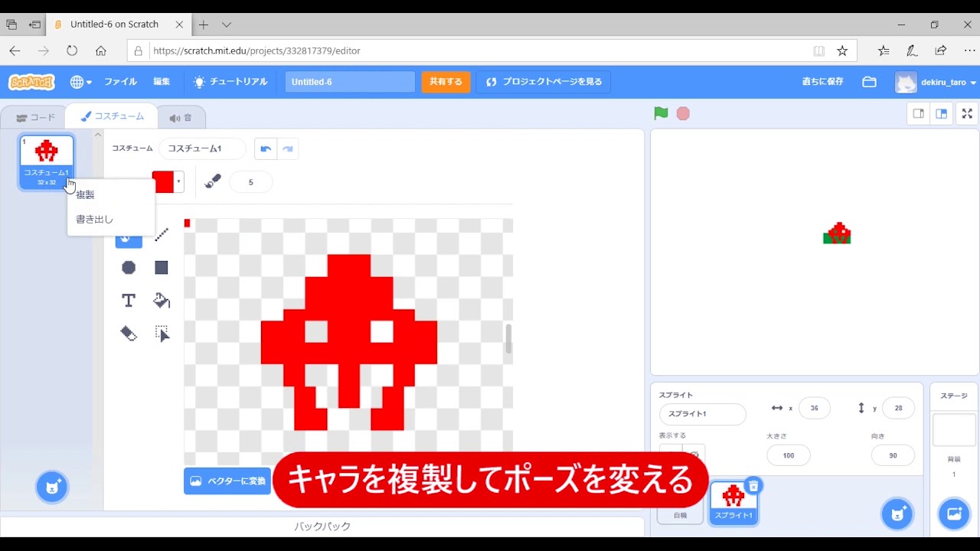Open チュートリアル tutorials
980x551 pixels.
(x=230, y=82)
